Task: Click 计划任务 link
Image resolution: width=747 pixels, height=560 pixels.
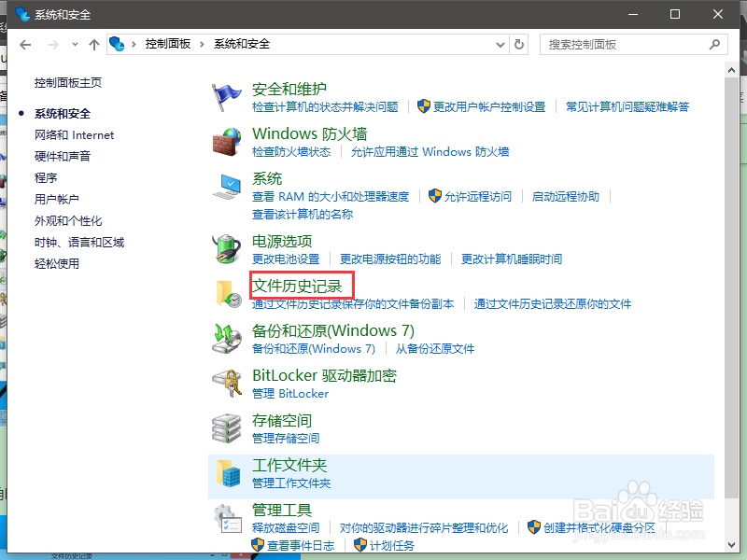Action: pos(392,545)
